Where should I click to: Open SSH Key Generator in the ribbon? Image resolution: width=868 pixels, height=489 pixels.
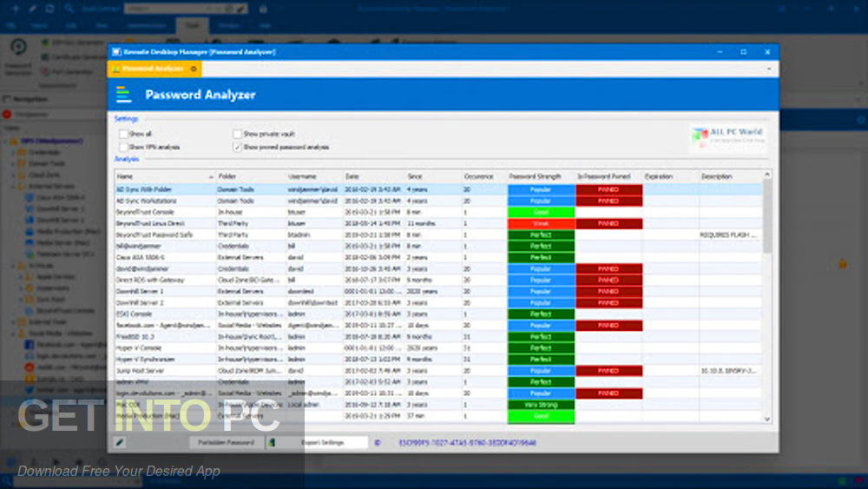(x=73, y=42)
